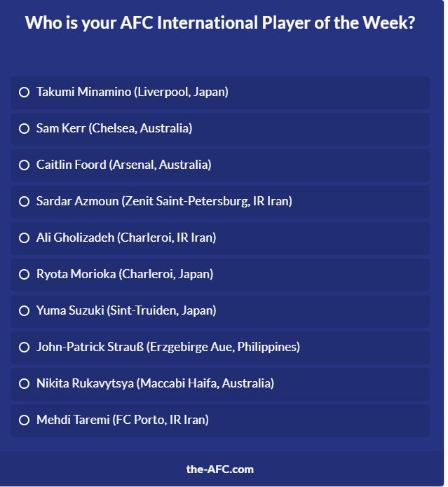Click Yuma Suzuki (Sint-Truiden, Japan) label
This screenshot has width=448, height=487.
(126, 310)
